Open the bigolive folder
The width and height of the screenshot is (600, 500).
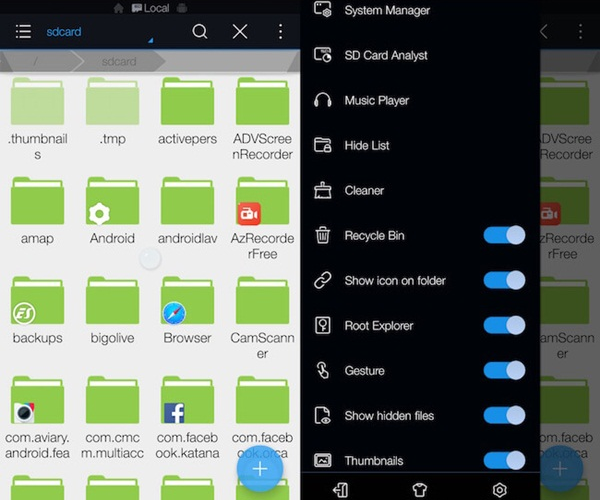click(112, 311)
